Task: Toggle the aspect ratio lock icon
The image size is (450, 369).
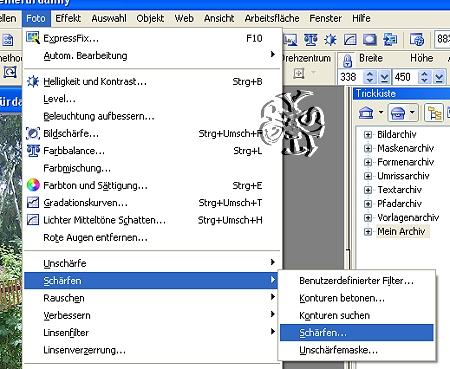Action: 347,61
